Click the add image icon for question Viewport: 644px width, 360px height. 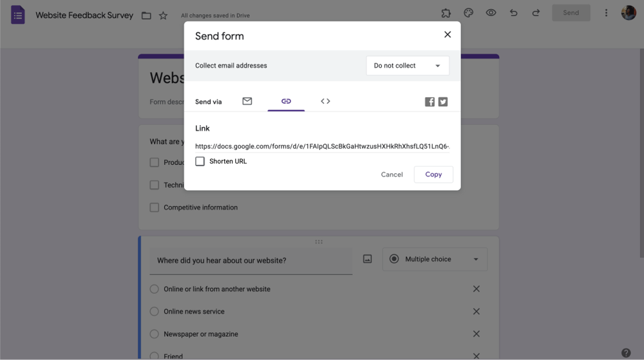click(367, 259)
